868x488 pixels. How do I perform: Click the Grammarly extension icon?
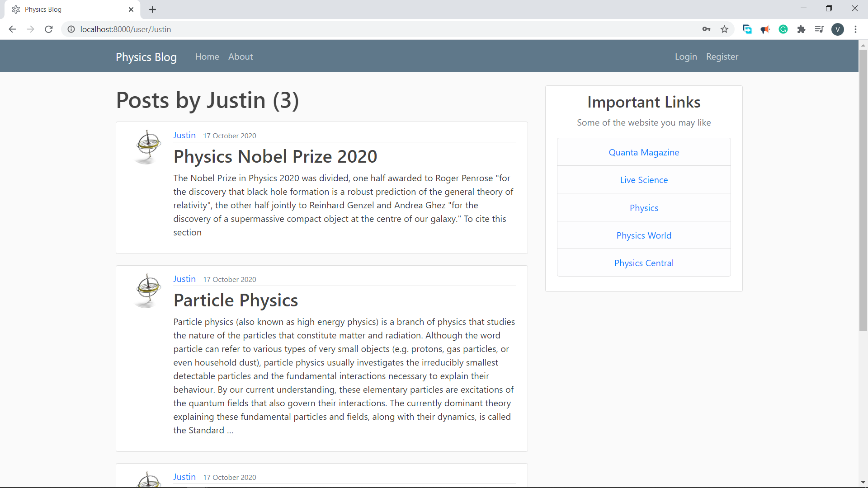[x=783, y=29]
